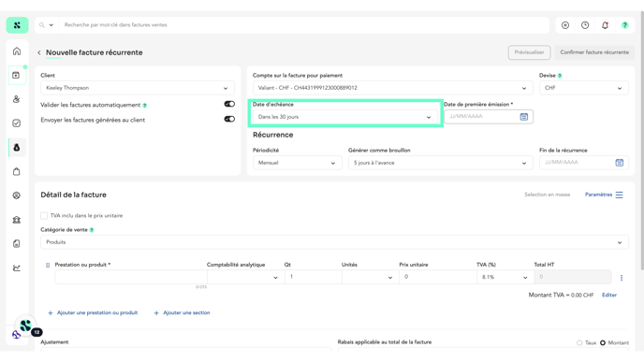This screenshot has height=362, width=644.
Task: Open the Client dropdown showing Keeley Thompson
Action: [138, 88]
